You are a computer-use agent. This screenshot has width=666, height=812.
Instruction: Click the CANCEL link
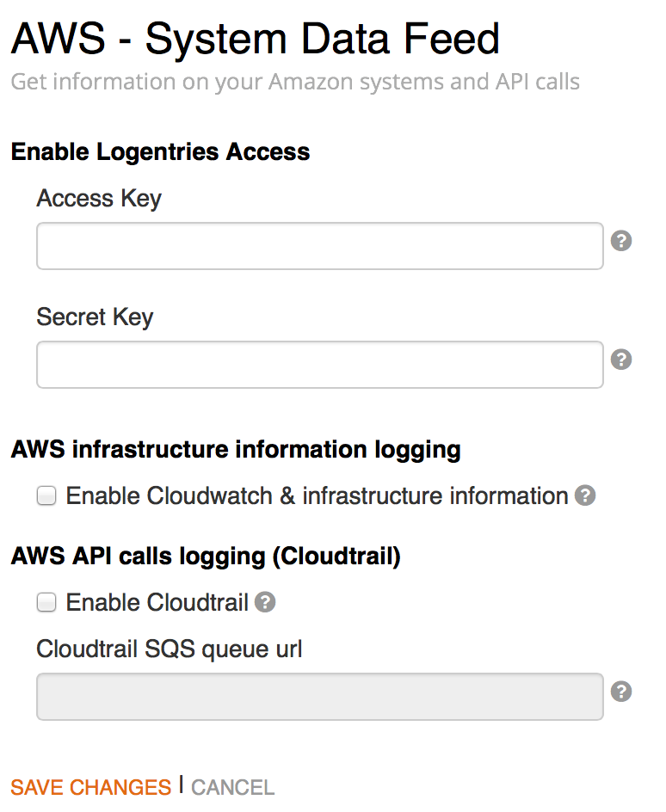point(232,787)
